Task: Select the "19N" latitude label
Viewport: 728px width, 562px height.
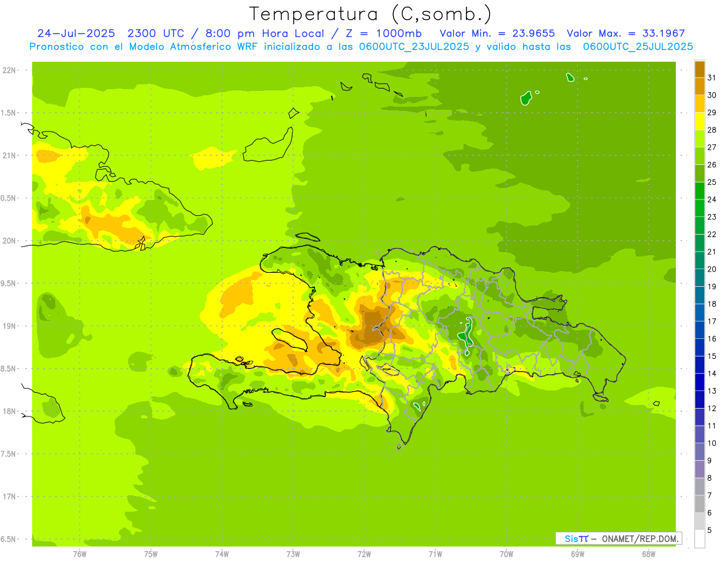Action: point(8,326)
